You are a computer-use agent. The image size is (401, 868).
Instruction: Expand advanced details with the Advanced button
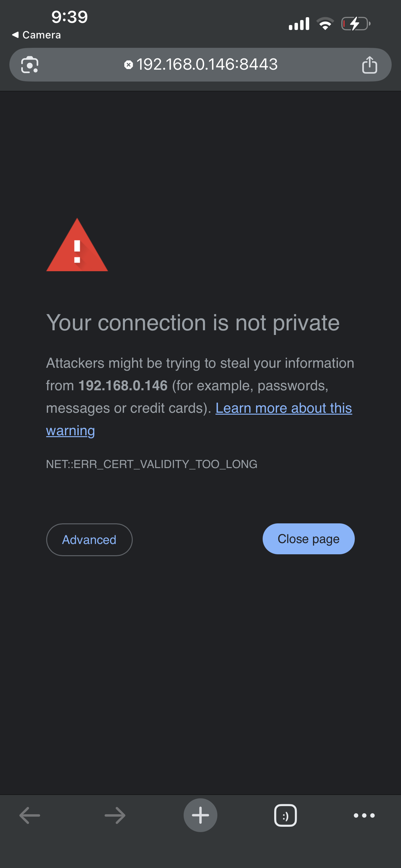click(x=89, y=540)
